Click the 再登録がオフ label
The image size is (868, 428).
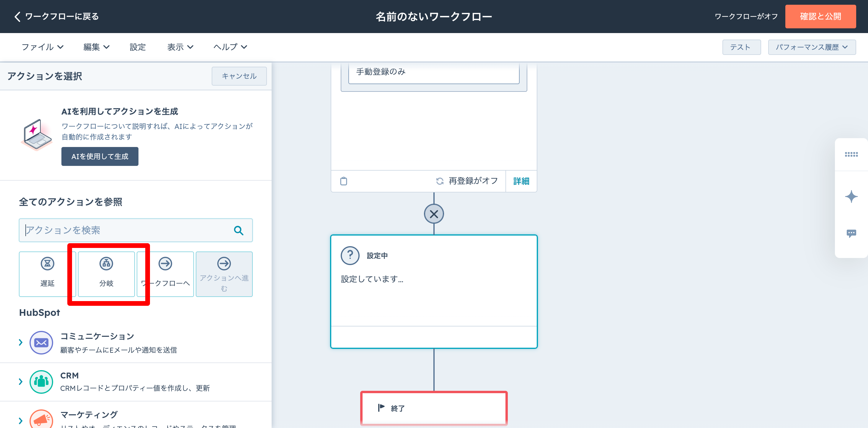[473, 181]
